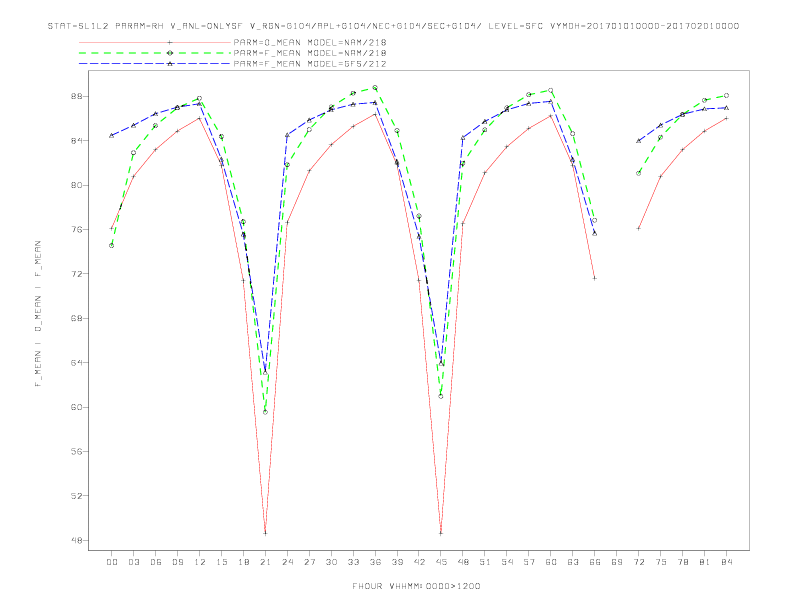
Task: Click the vertical y-axis title F_MEAN | O_MEAN | F_MEAN
Action: point(38,314)
